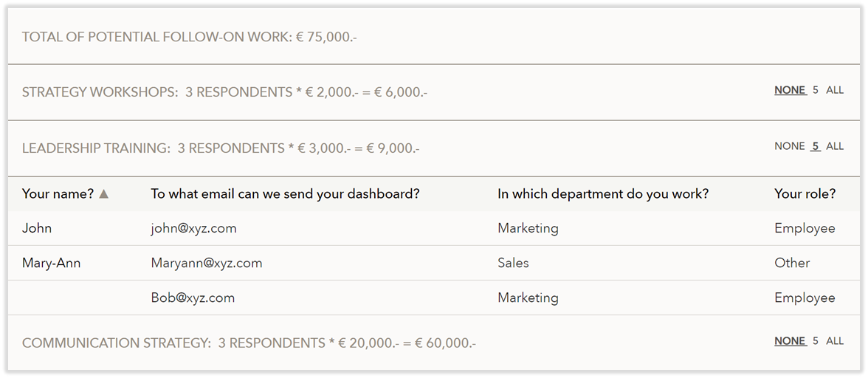Select NONE for Strategy Workshops
Viewport: 868px width, 378px height.
(x=790, y=90)
